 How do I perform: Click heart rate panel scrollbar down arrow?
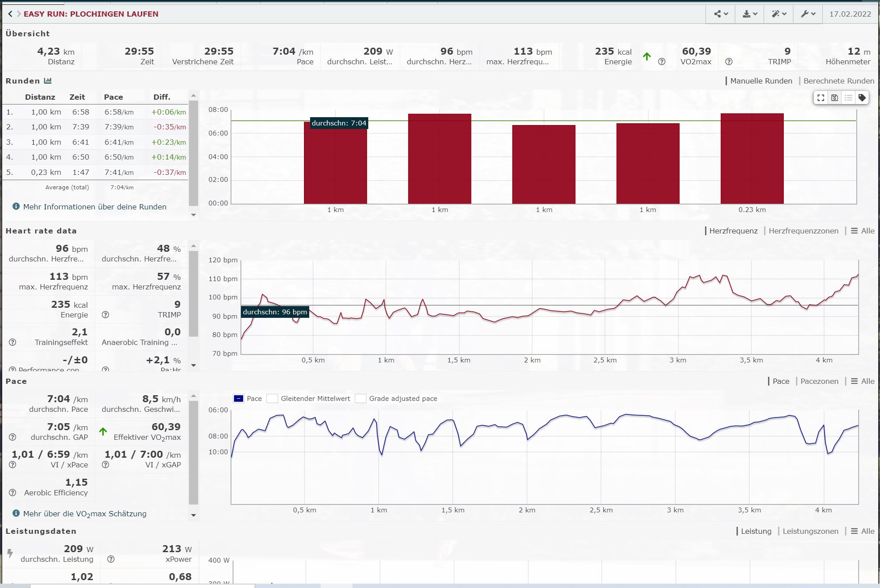point(193,365)
